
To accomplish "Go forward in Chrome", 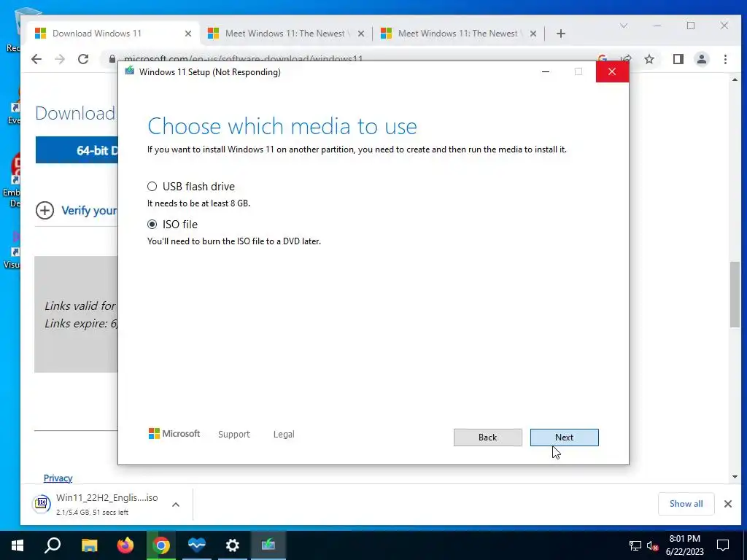I will pyautogui.click(x=60, y=59).
